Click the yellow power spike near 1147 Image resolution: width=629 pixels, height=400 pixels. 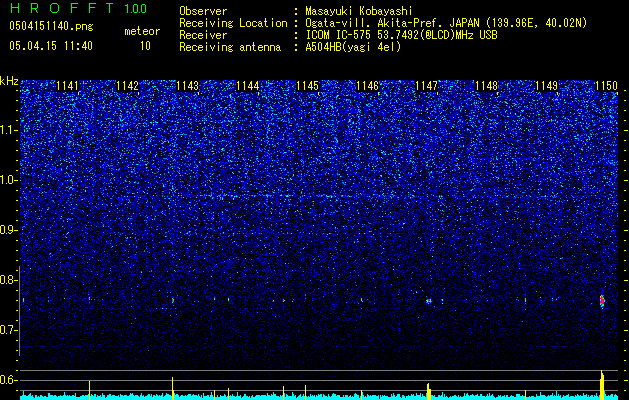(x=428, y=391)
